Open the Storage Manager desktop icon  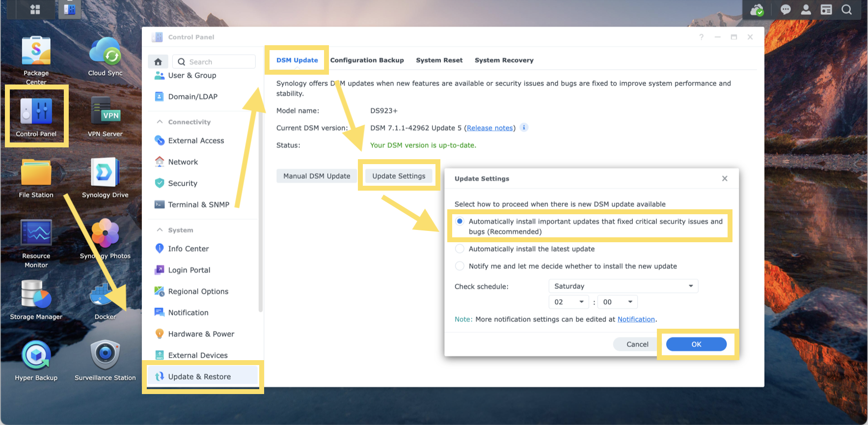pyautogui.click(x=36, y=294)
